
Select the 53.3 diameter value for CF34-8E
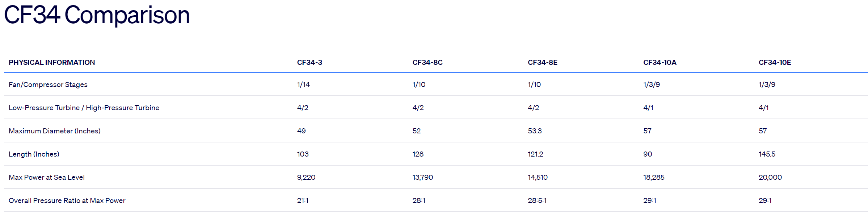535,131
